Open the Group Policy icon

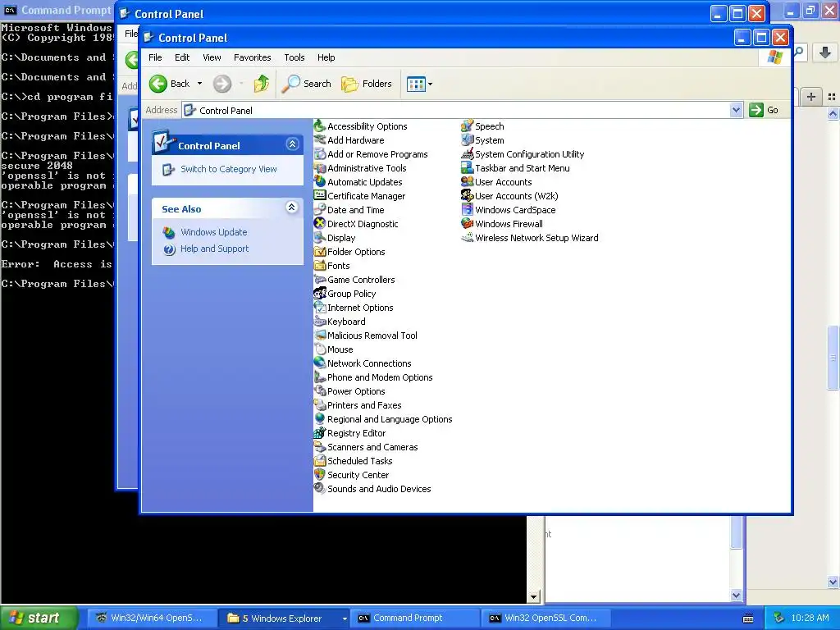click(x=320, y=293)
